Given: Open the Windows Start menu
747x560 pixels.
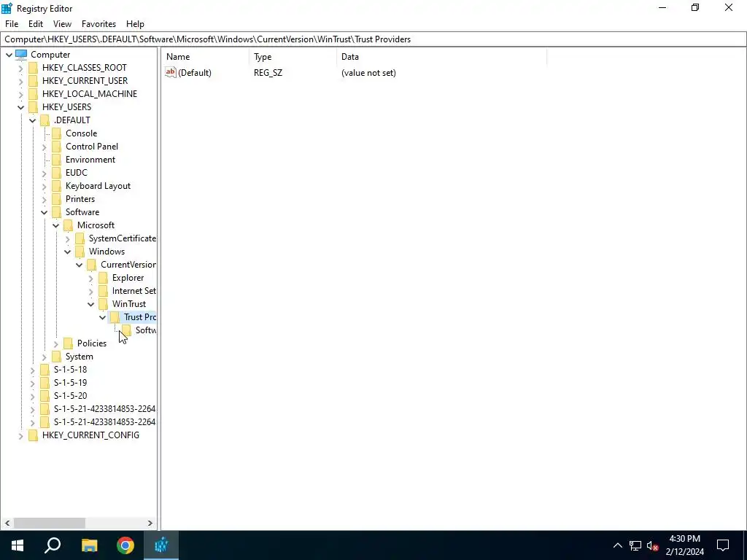Looking at the screenshot, I should (18, 545).
